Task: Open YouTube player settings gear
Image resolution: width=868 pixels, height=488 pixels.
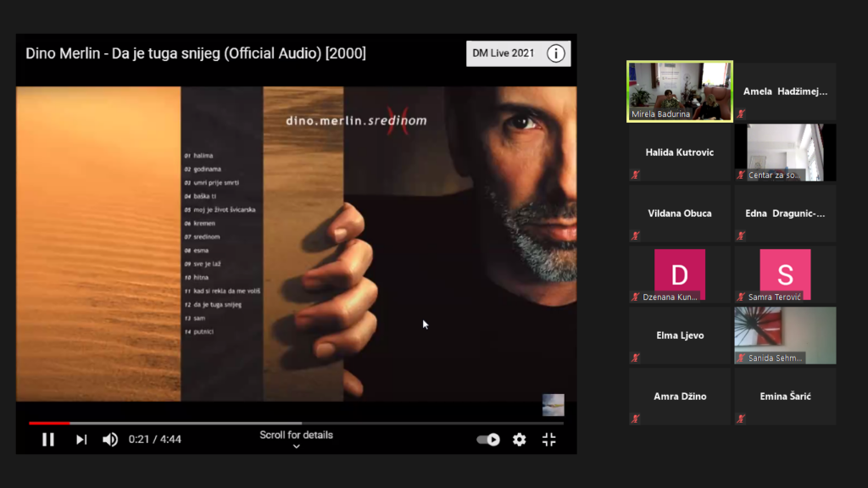Action: [x=519, y=439]
